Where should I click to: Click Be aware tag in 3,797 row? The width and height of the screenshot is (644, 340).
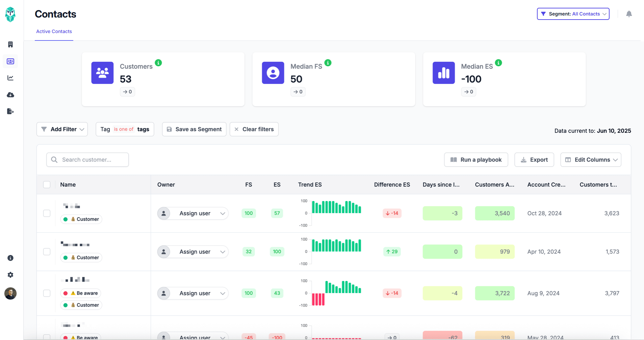81,293
